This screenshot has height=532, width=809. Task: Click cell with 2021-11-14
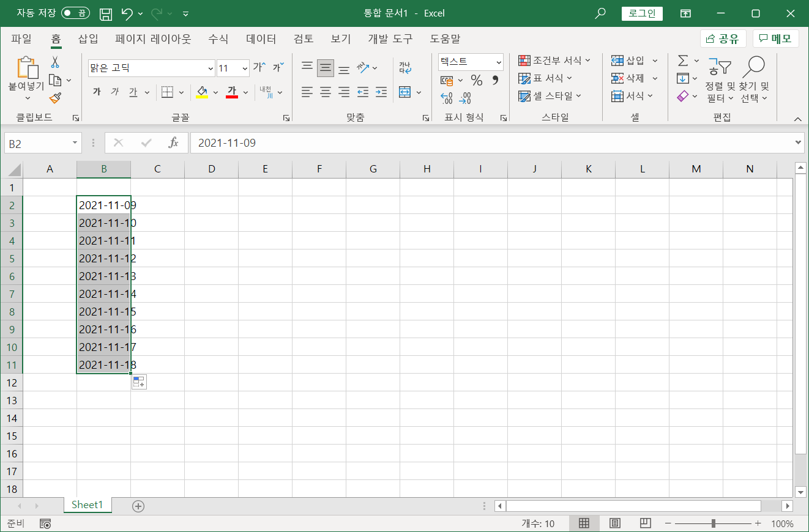click(103, 294)
